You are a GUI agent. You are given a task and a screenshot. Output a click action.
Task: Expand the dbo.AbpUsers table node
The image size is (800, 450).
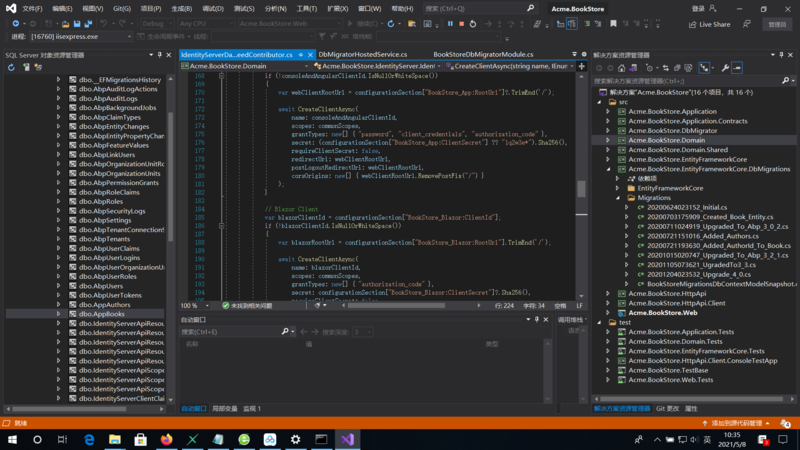coord(59,286)
